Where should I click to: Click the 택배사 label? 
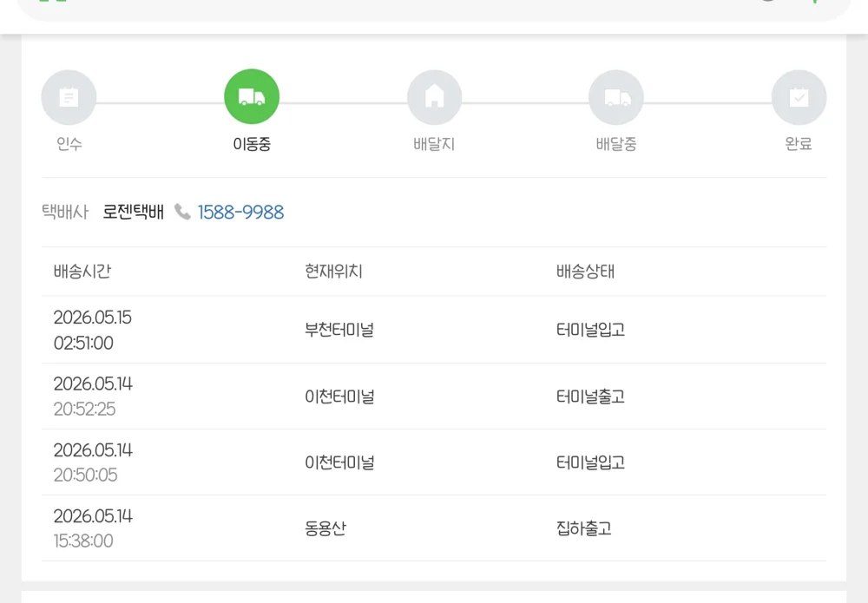click(65, 212)
